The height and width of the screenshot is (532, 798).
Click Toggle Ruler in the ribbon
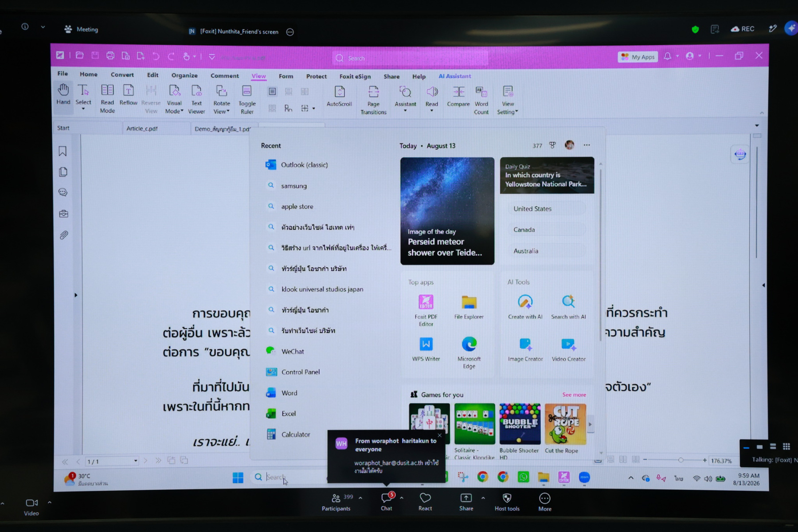point(247,99)
